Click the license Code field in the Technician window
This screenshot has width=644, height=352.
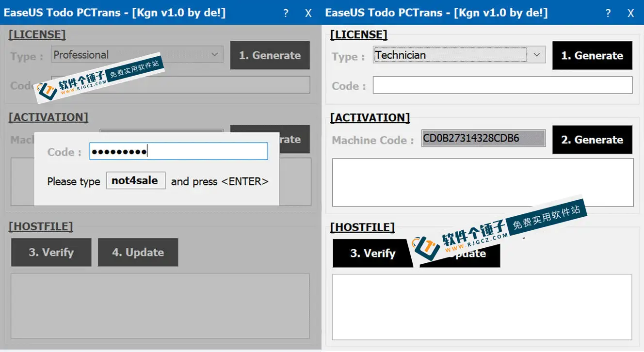coord(502,85)
